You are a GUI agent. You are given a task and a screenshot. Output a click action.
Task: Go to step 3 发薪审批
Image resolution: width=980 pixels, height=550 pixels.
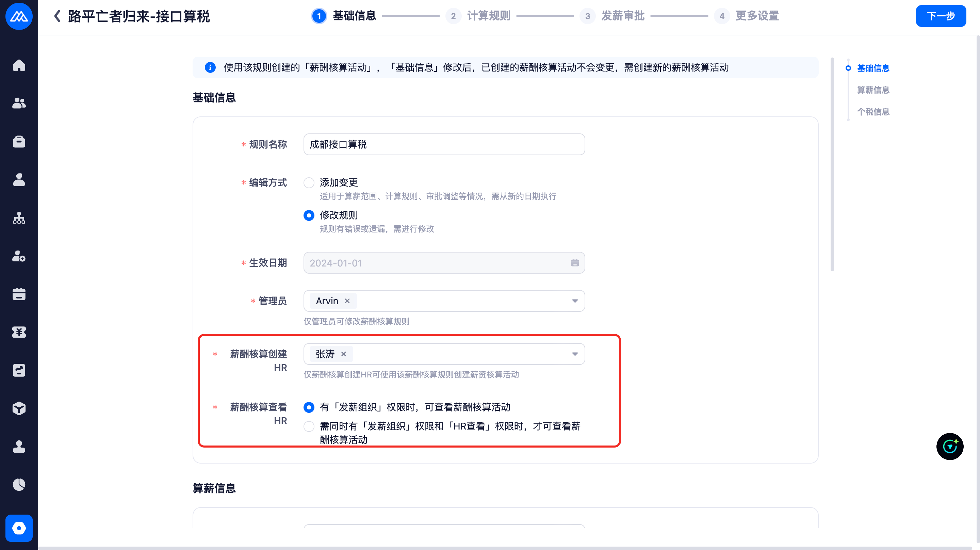click(x=612, y=16)
